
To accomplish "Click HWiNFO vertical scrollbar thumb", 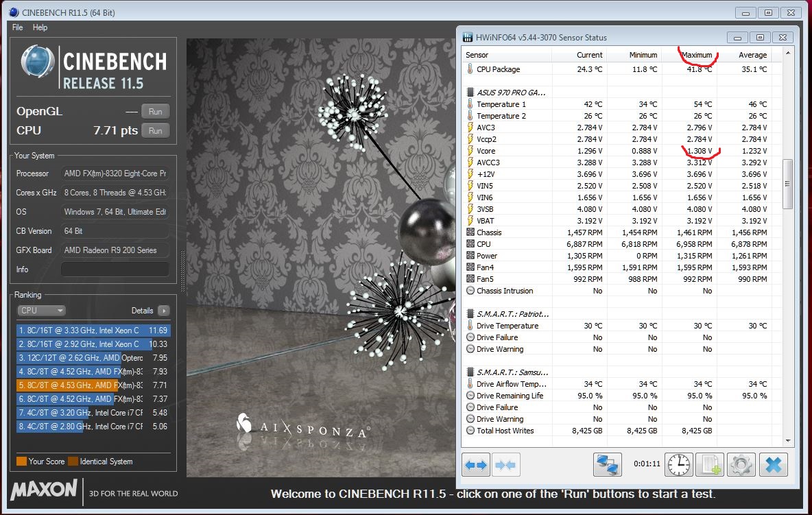I will pos(788,184).
